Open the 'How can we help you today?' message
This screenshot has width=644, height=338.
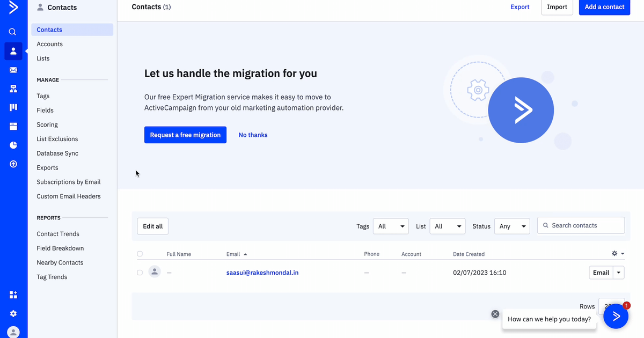(549, 319)
